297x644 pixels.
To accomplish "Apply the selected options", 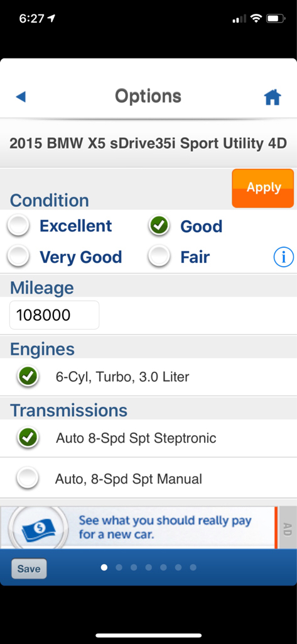I will 263,187.
